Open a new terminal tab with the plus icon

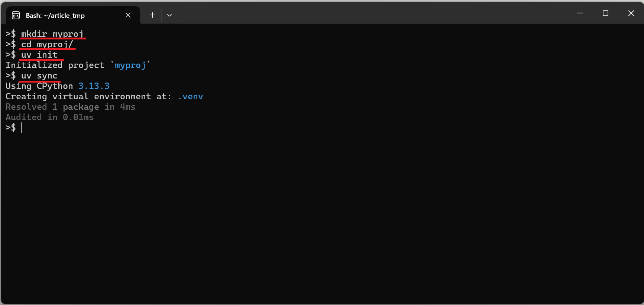152,15
